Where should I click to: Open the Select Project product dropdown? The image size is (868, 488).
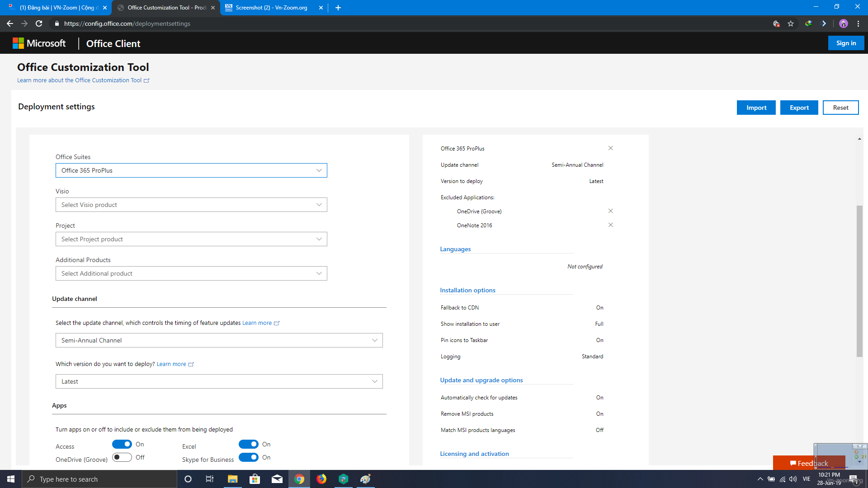click(191, 239)
